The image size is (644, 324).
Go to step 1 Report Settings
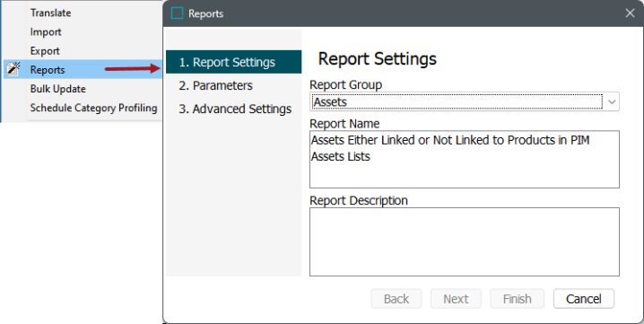click(234, 62)
